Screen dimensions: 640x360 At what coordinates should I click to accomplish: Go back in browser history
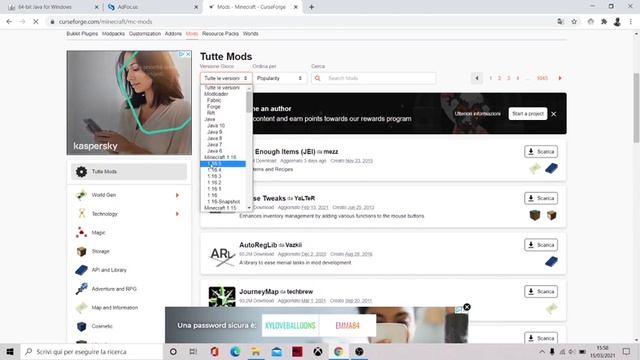tap(9, 22)
